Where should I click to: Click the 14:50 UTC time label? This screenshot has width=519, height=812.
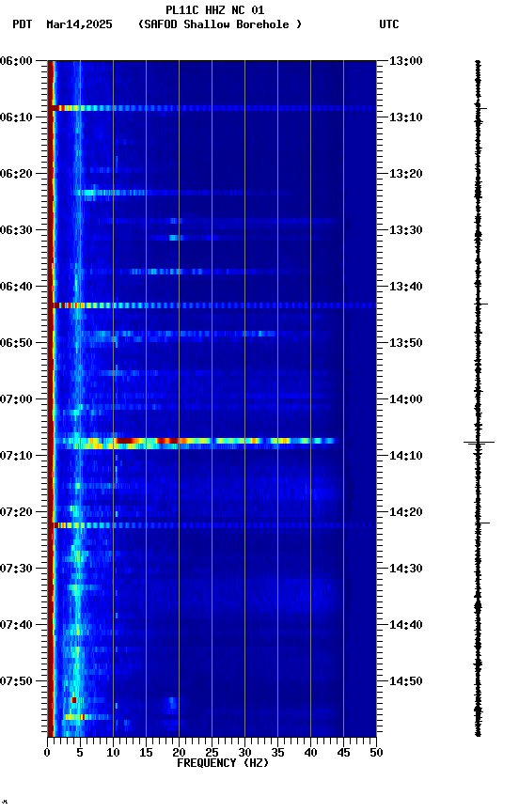pos(406,681)
